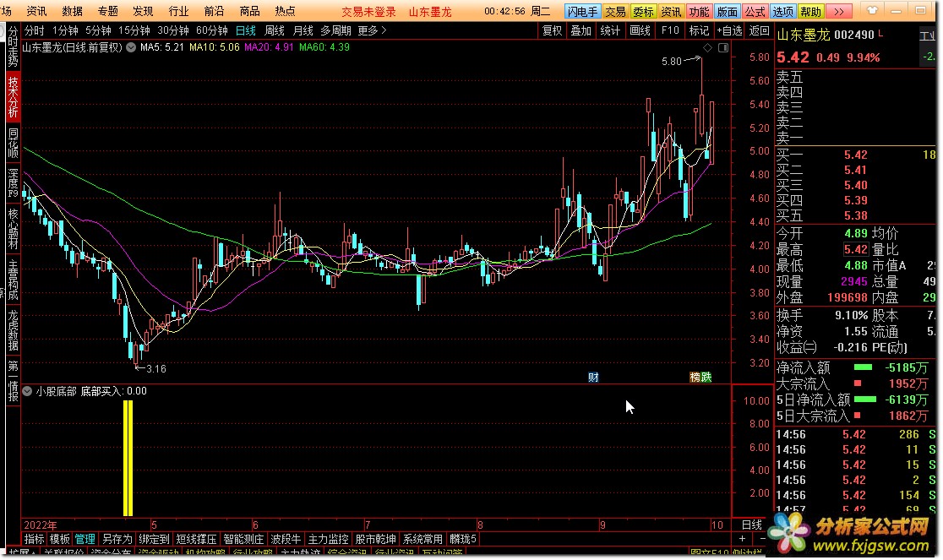Switch to 5分钟 period
Image resolution: width=943 pixels, height=560 pixels.
click(x=98, y=30)
